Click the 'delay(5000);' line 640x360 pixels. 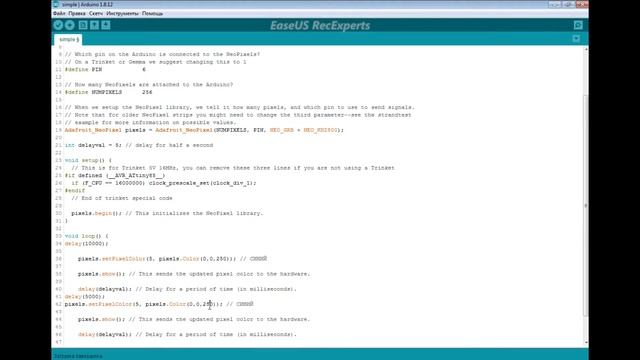point(85,296)
